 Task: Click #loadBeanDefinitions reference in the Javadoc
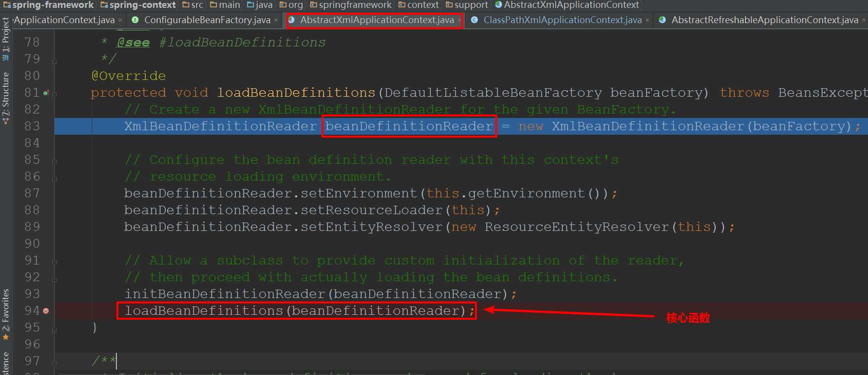[x=242, y=42]
